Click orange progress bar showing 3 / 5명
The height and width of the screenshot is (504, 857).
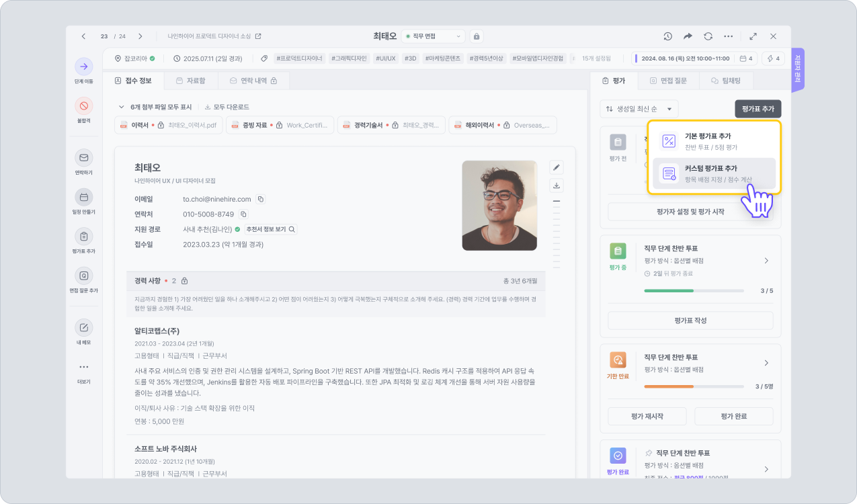(x=694, y=386)
